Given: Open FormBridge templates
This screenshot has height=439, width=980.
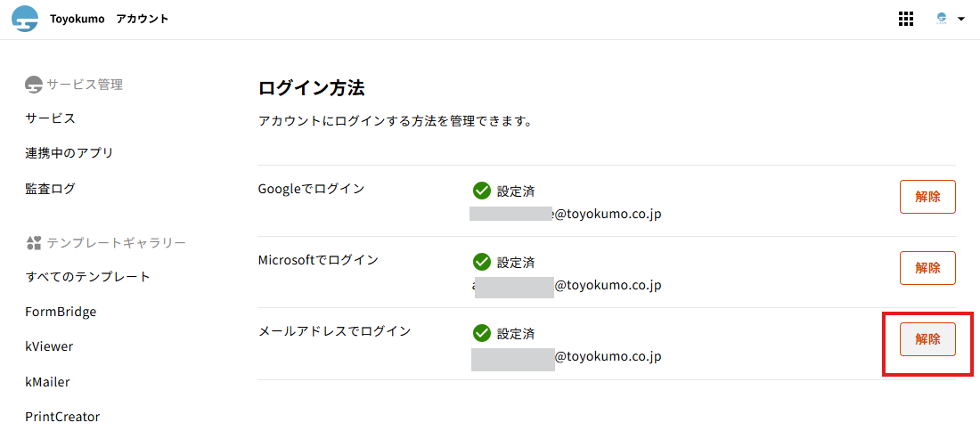Looking at the screenshot, I should point(61,312).
